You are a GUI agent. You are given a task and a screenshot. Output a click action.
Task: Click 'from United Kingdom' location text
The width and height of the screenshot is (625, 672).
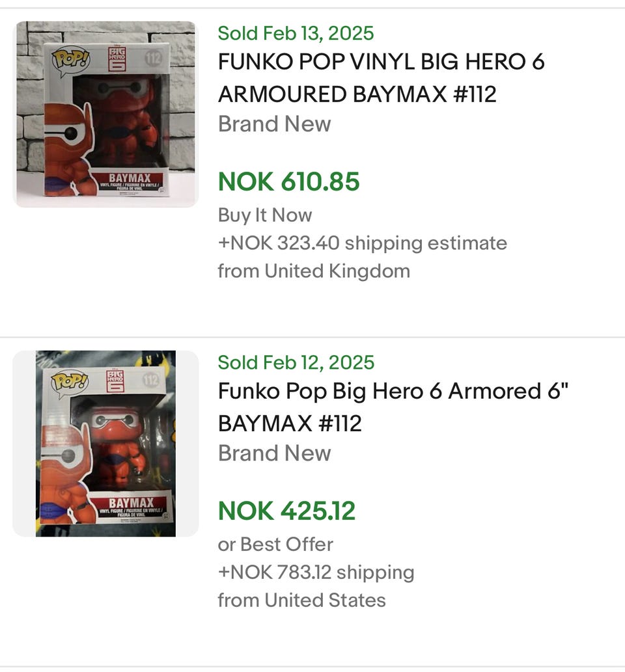click(313, 271)
